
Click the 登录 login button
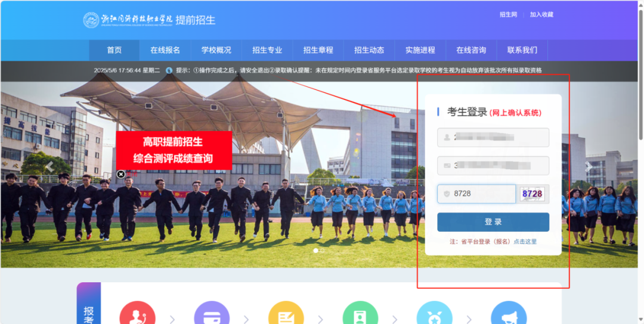493,222
